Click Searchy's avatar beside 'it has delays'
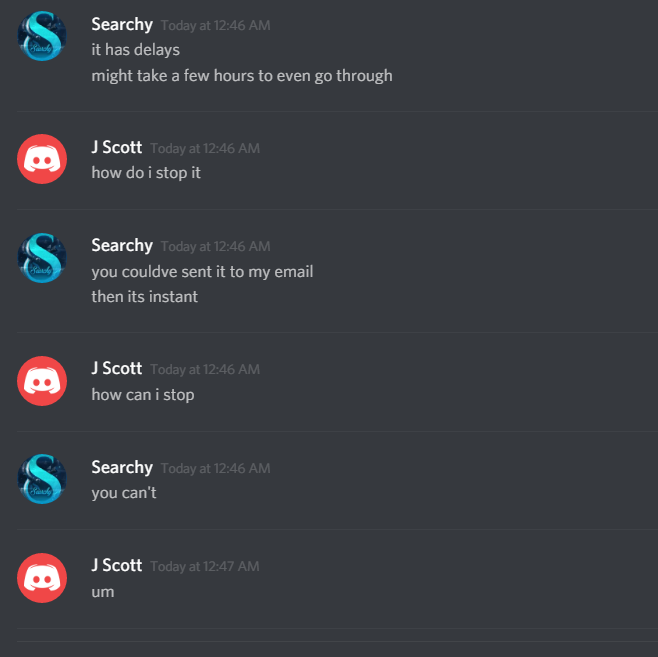The width and height of the screenshot is (658, 657). point(42,36)
